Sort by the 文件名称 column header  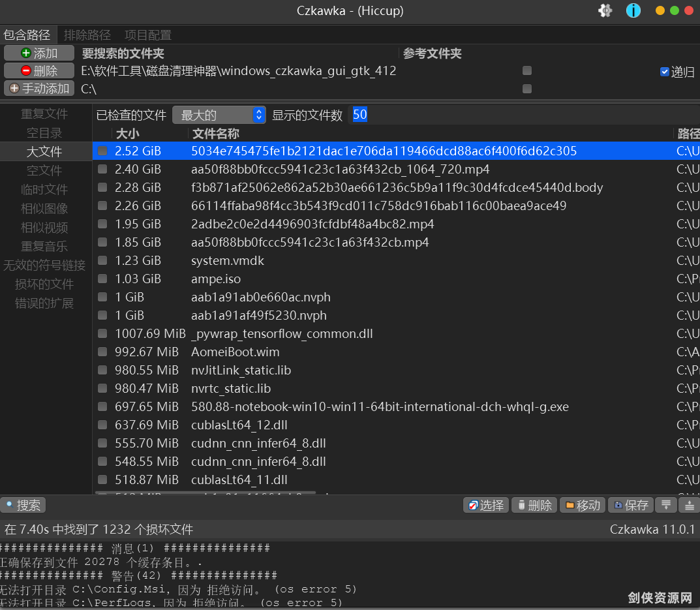click(215, 134)
